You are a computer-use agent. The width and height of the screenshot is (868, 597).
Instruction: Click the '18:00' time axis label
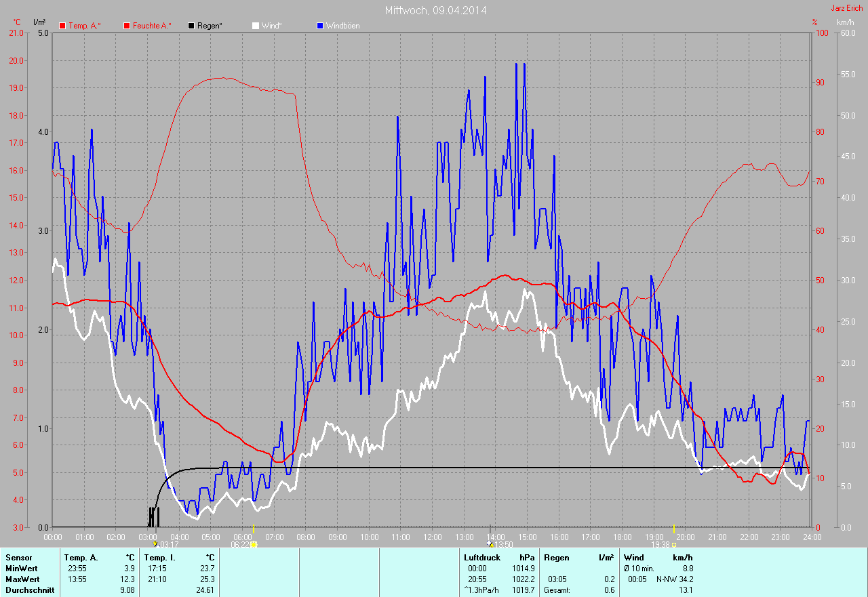622,537
